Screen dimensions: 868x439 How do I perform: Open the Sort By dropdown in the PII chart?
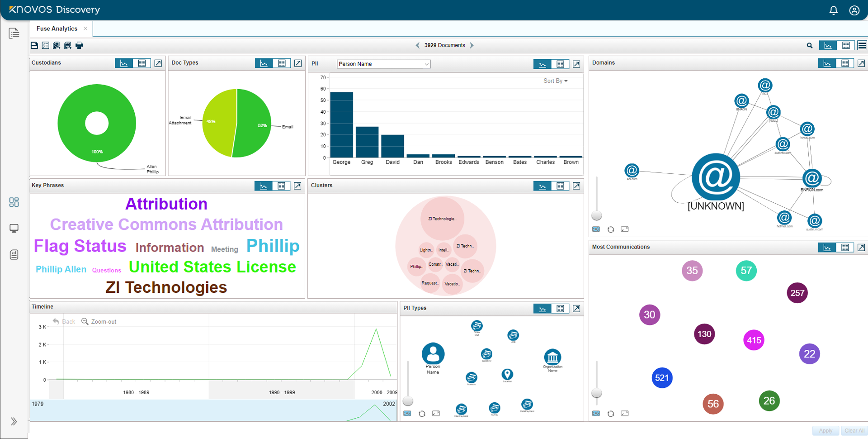click(x=555, y=81)
